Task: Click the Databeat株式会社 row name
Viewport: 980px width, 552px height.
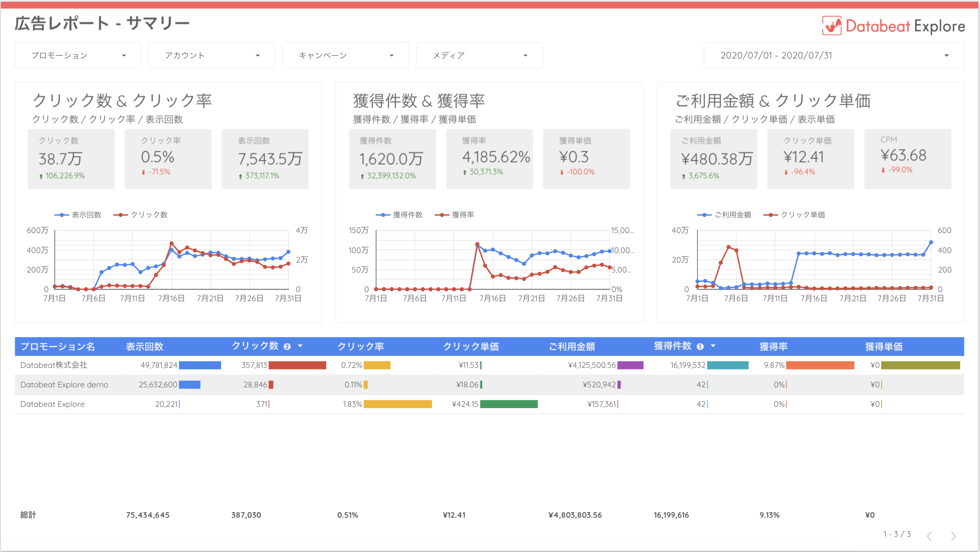Action: tap(54, 365)
